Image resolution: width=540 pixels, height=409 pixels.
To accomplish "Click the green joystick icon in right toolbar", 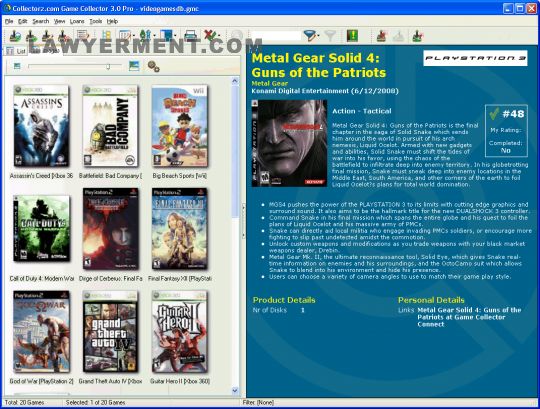I will pos(417,35).
